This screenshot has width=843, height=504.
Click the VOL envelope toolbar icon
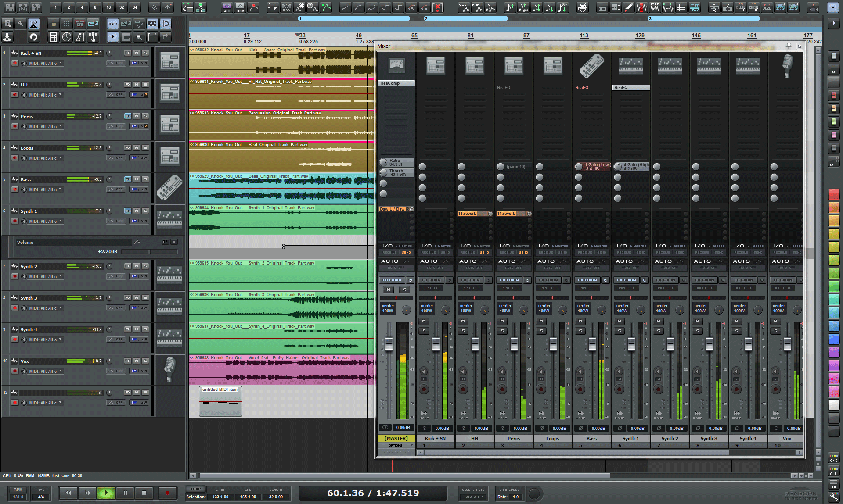(464, 7)
